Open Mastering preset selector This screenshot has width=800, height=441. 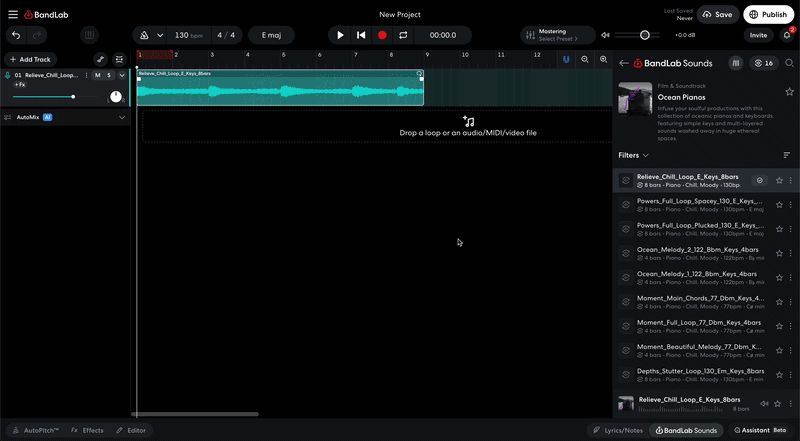(557, 35)
